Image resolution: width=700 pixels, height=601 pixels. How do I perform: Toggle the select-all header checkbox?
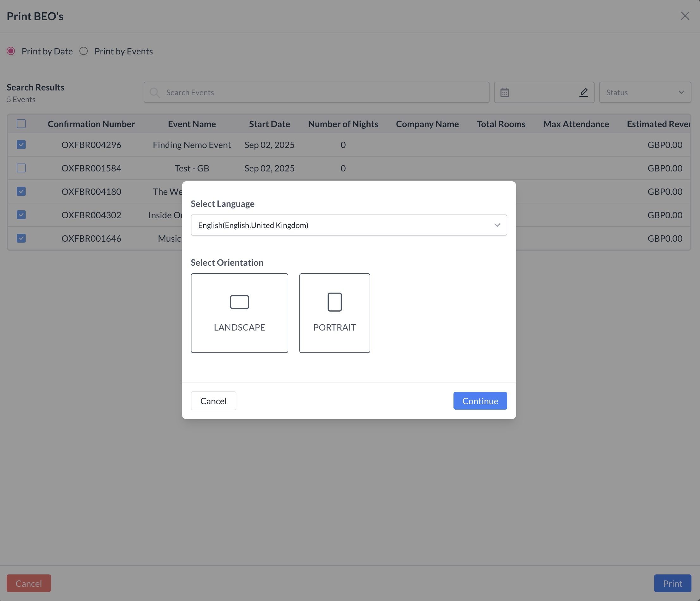click(x=21, y=124)
